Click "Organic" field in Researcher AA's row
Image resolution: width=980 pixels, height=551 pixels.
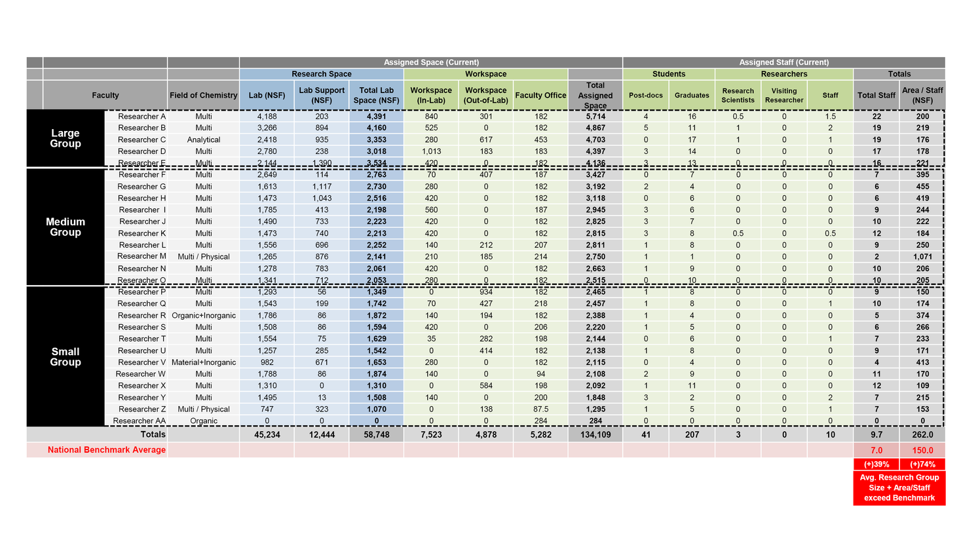(x=203, y=421)
